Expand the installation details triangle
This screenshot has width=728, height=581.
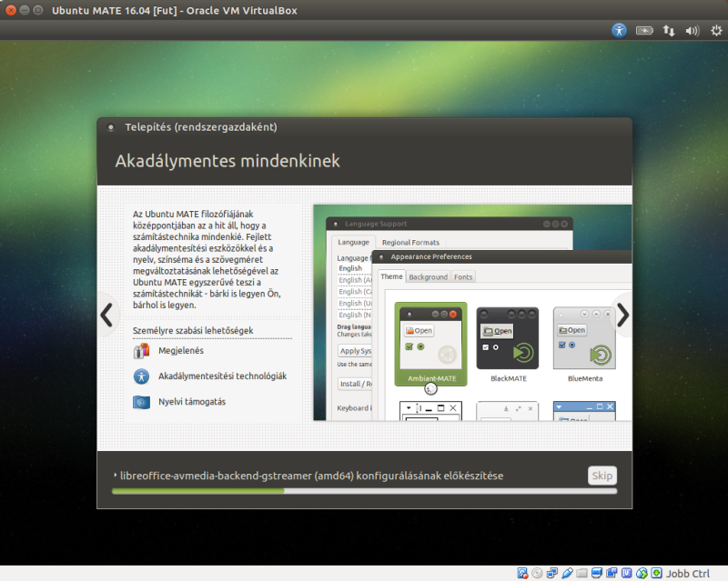pos(116,476)
